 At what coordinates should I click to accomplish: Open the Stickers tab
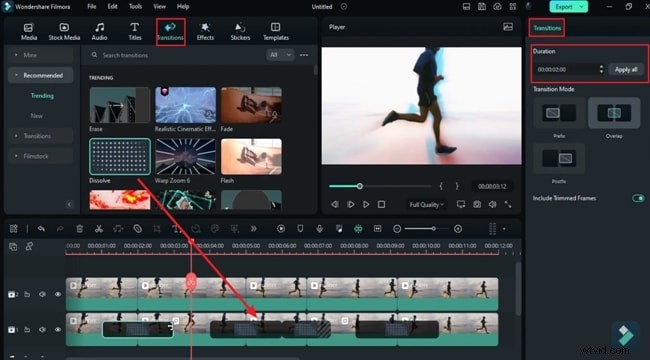[240, 32]
